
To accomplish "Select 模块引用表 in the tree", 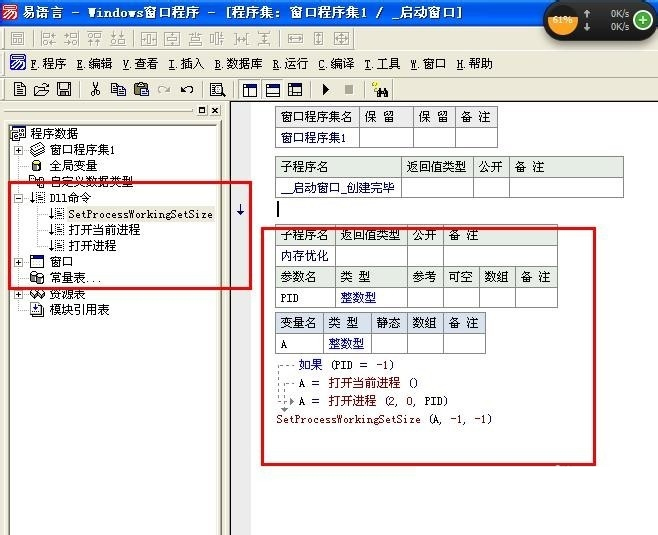I will (x=79, y=310).
